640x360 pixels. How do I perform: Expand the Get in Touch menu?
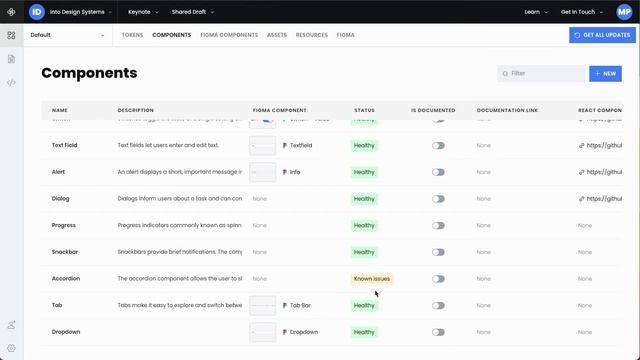582,12
